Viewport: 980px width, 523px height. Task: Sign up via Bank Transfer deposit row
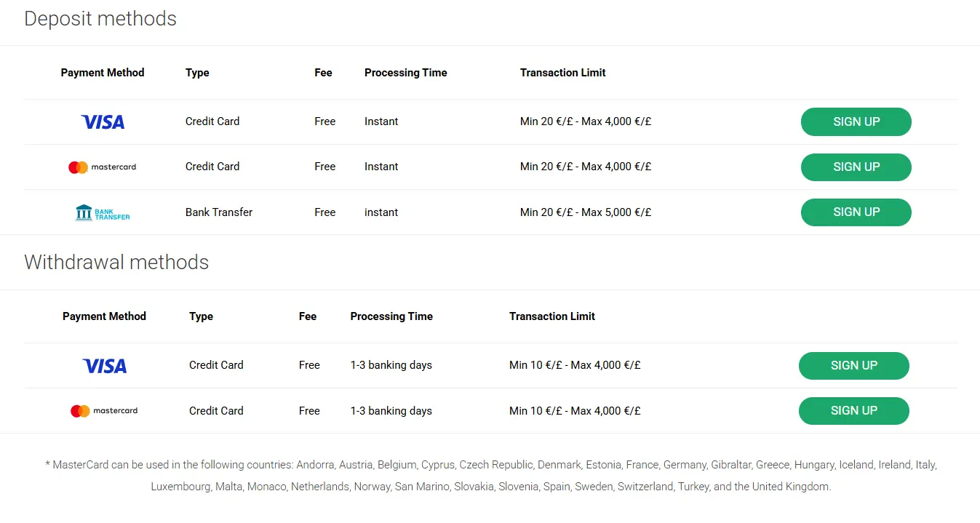(x=856, y=212)
